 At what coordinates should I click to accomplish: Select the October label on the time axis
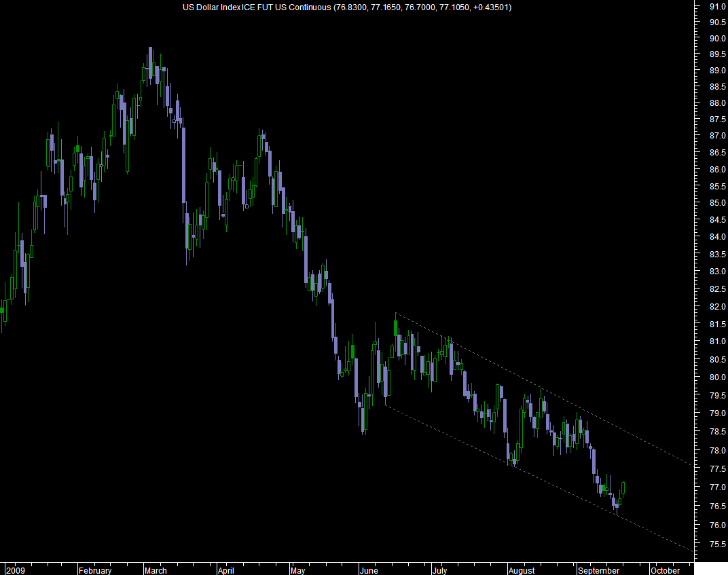click(x=666, y=570)
